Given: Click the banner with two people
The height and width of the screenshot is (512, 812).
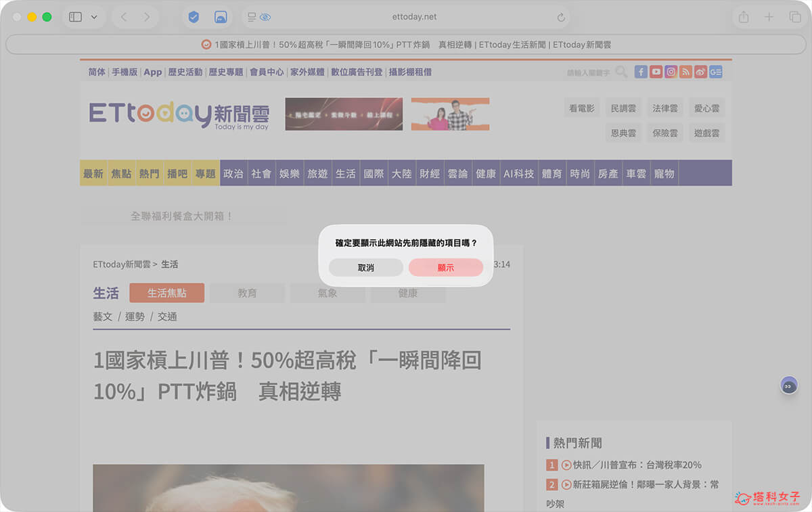Looking at the screenshot, I should (450, 114).
